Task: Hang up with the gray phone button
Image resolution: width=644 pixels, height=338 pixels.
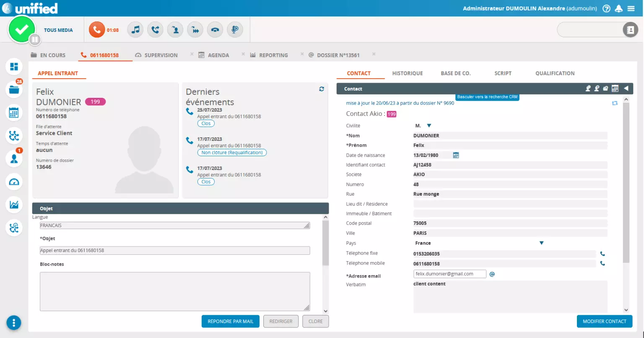Action: click(215, 30)
